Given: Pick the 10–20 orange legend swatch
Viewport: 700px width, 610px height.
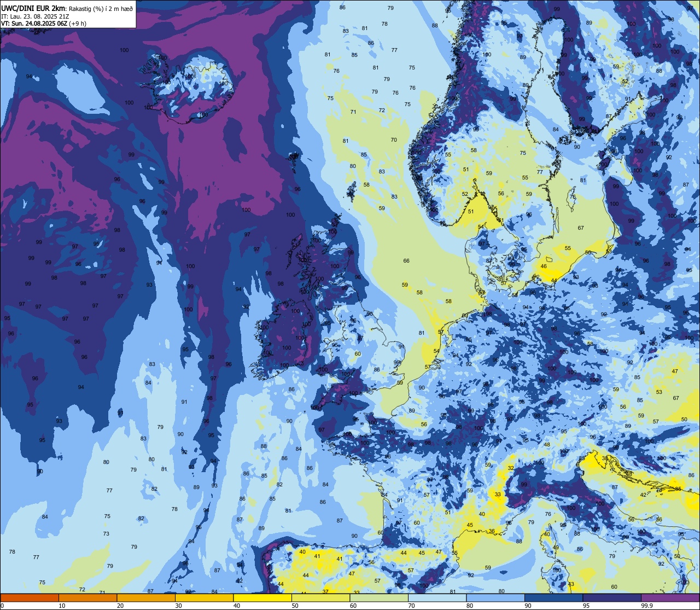Looking at the screenshot, I should (x=87, y=597).
